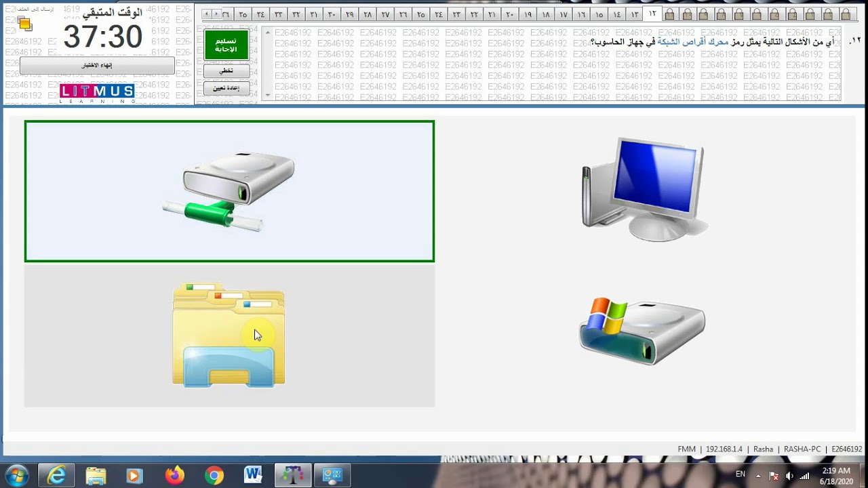Launch Internet Explorer from the taskbar

tap(56, 476)
